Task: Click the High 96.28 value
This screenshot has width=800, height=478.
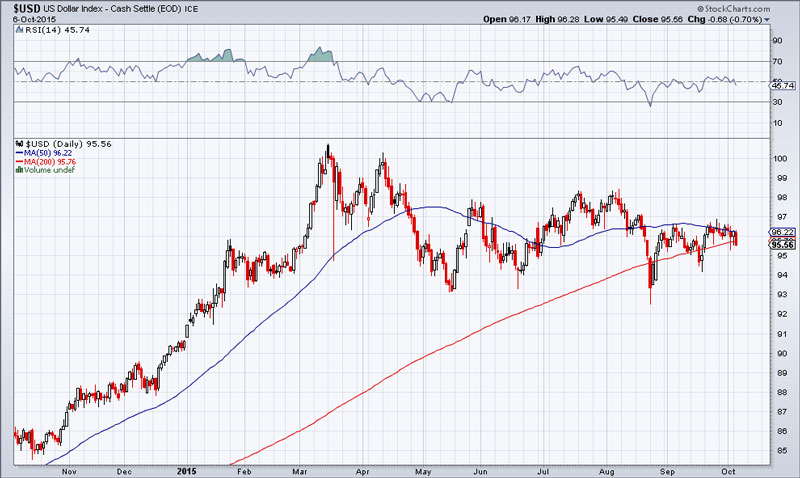Action: tap(558, 19)
